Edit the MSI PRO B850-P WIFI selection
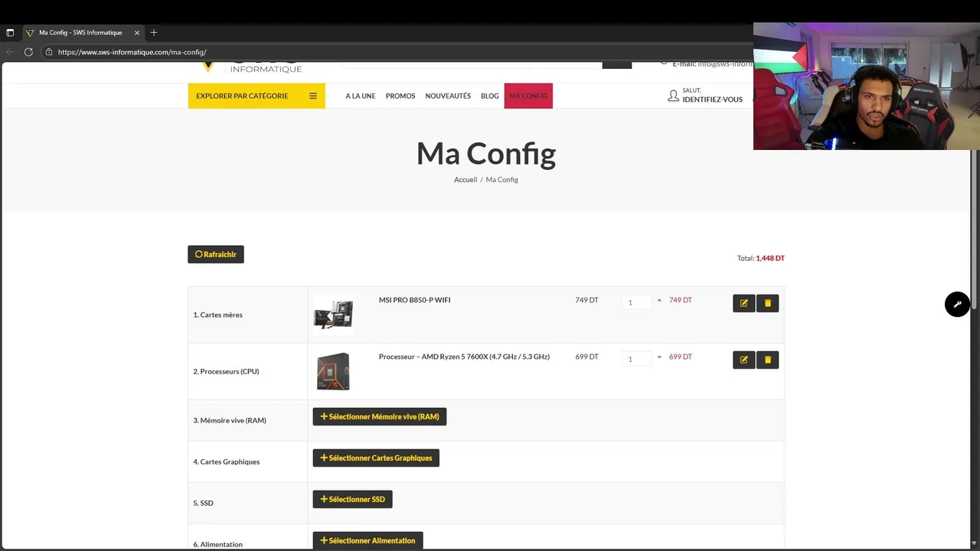 (743, 303)
